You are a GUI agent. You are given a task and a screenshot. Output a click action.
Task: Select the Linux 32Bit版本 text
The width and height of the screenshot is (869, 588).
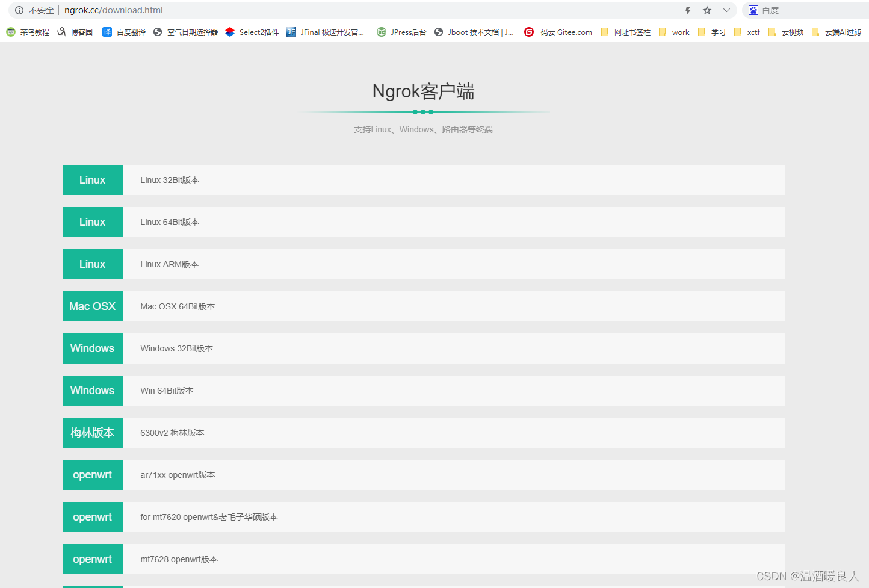tap(170, 180)
